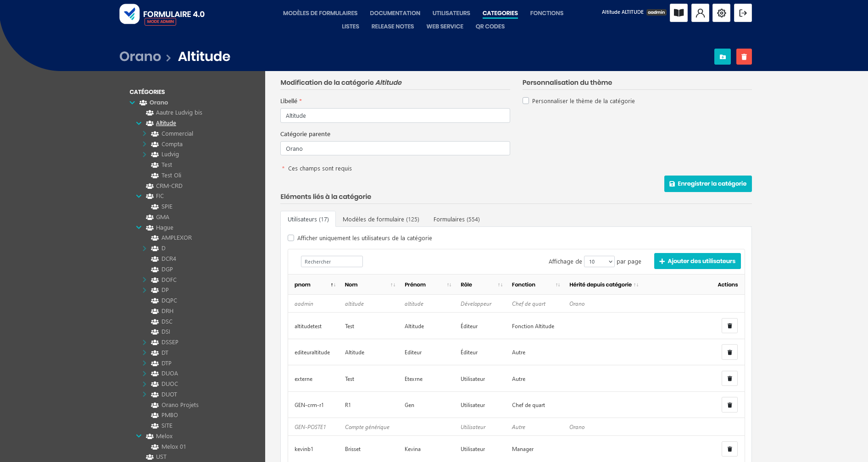Open the Utilisateurs menu item
868x462 pixels.
451,13
